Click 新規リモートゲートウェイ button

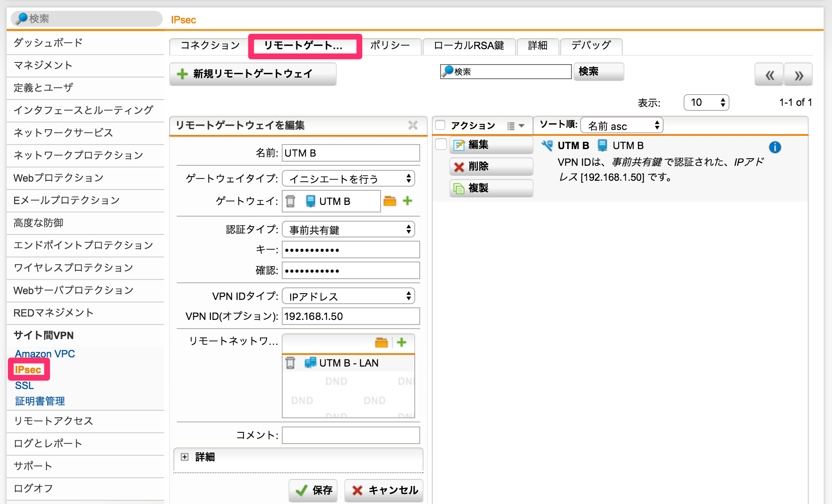coord(253,74)
